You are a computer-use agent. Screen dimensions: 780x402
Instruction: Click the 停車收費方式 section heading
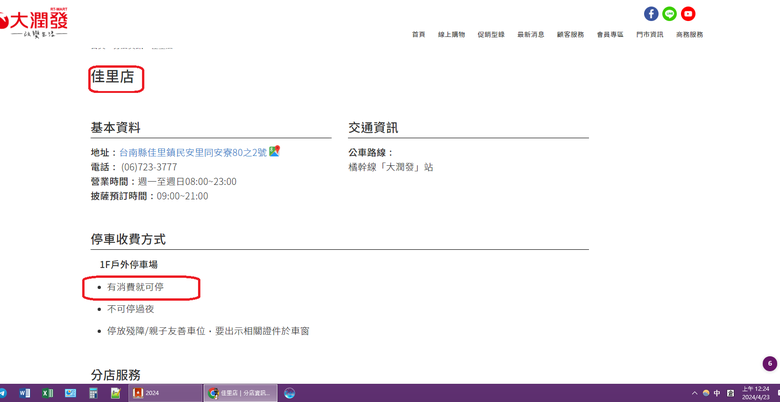click(128, 239)
